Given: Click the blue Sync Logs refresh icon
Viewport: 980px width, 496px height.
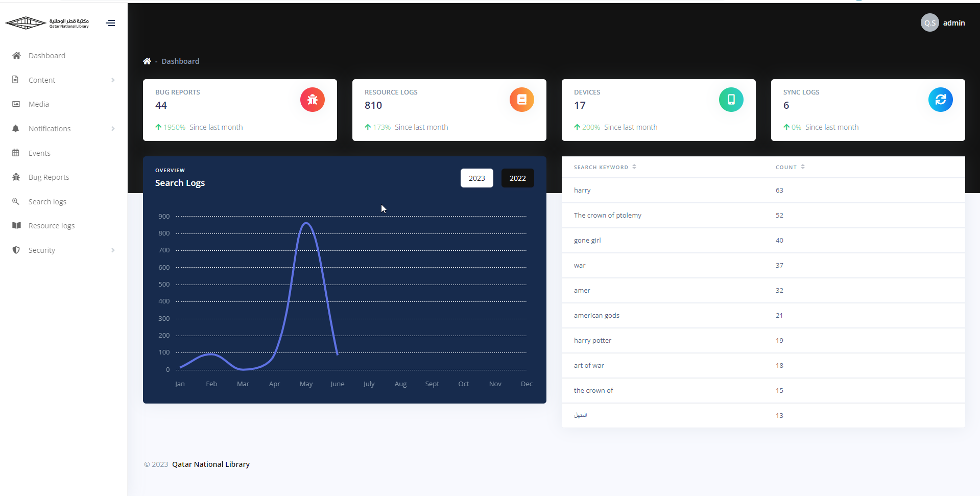Looking at the screenshot, I should click(x=940, y=100).
